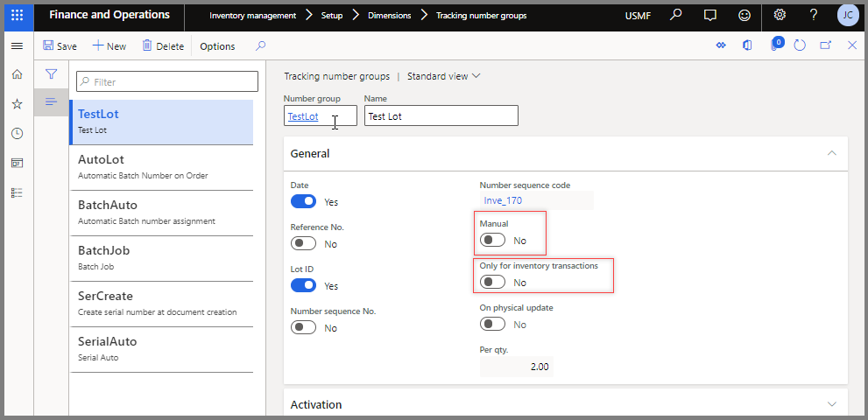868x420 pixels.
Task: Toggle Only for inventory transactions switch
Action: pos(492,283)
